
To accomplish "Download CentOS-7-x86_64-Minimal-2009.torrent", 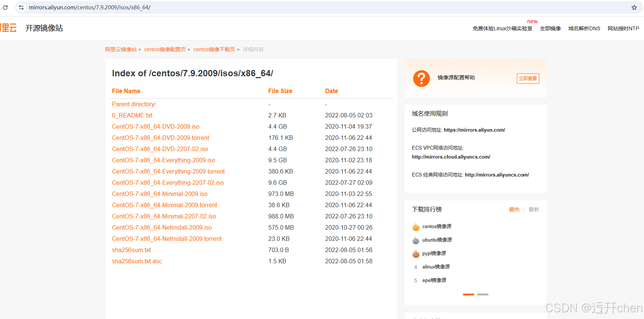I will click(x=165, y=205).
